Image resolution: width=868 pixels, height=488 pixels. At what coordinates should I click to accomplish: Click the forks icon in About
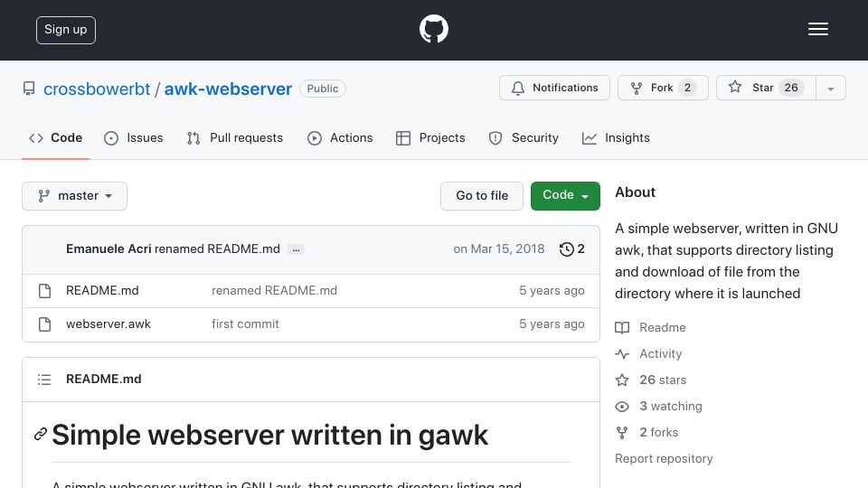622,433
